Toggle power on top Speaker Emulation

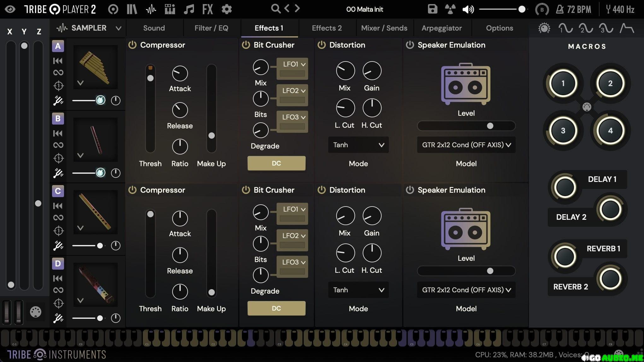click(x=410, y=45)
